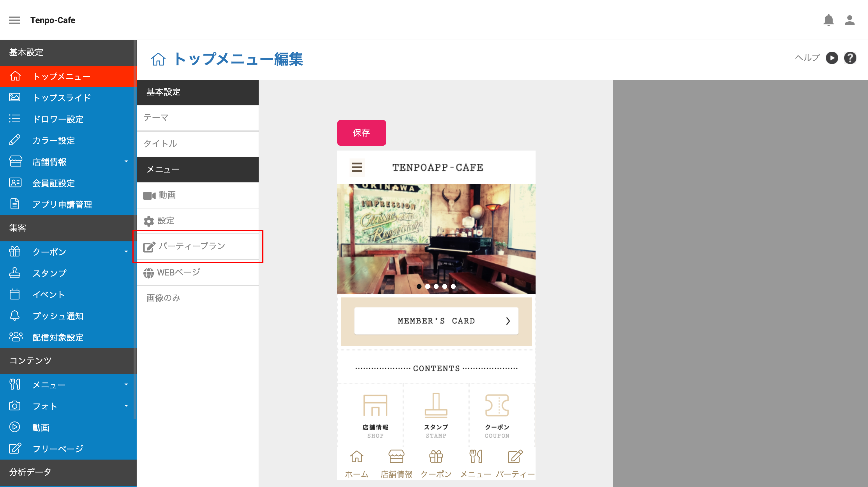
Task: Click the ヘルプ text link
Action: tap(807, 58)
